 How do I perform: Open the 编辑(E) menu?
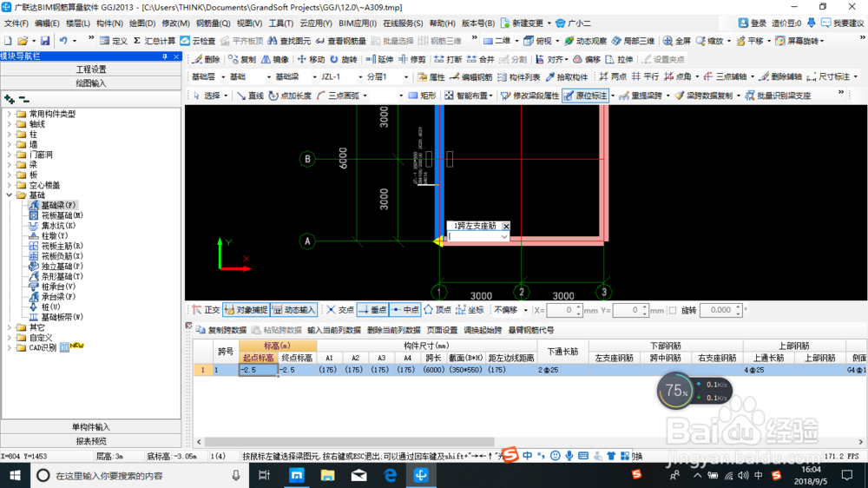click(x=47, y=23)
